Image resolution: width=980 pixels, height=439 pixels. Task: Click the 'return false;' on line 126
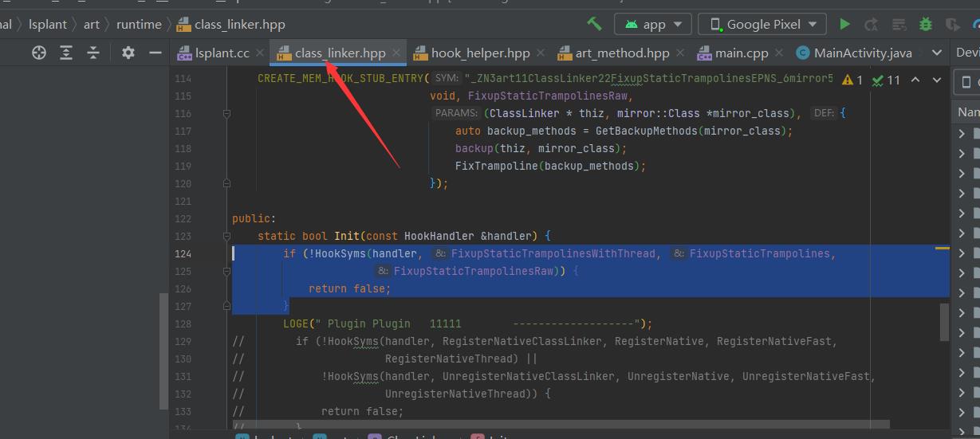pyautogui.click(x=350, y=289)
